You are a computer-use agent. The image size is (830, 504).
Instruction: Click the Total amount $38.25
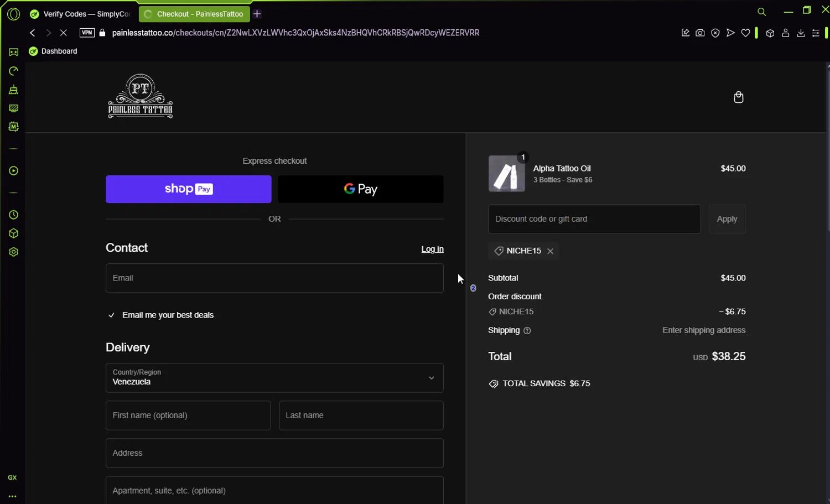pyautogui.click(x=728, y=356)
